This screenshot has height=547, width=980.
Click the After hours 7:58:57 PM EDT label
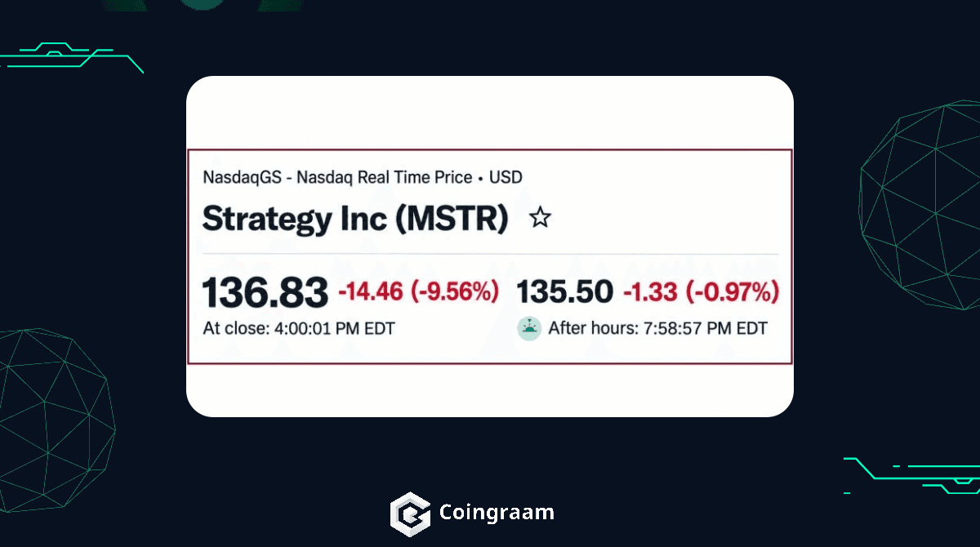coord(658,329)
